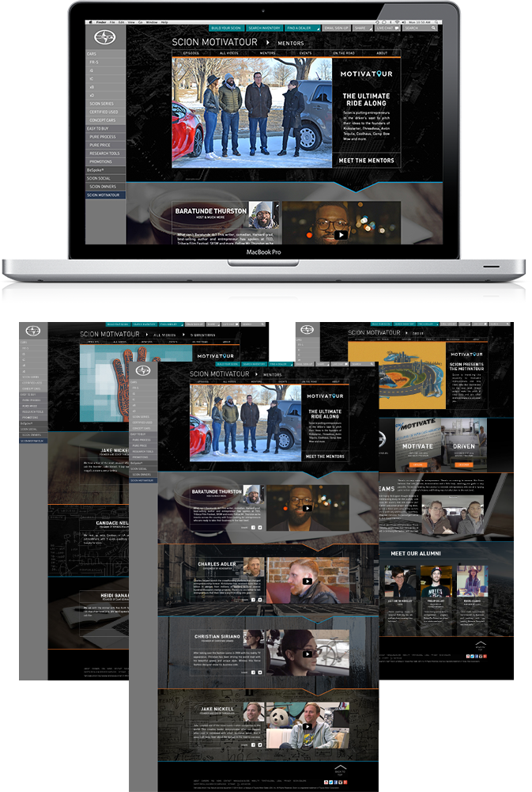Select highlighted Scion Motivatour item in left mockup sidebar
The height and width of the screenshot is (792, 532).
[x=33, y=441]
